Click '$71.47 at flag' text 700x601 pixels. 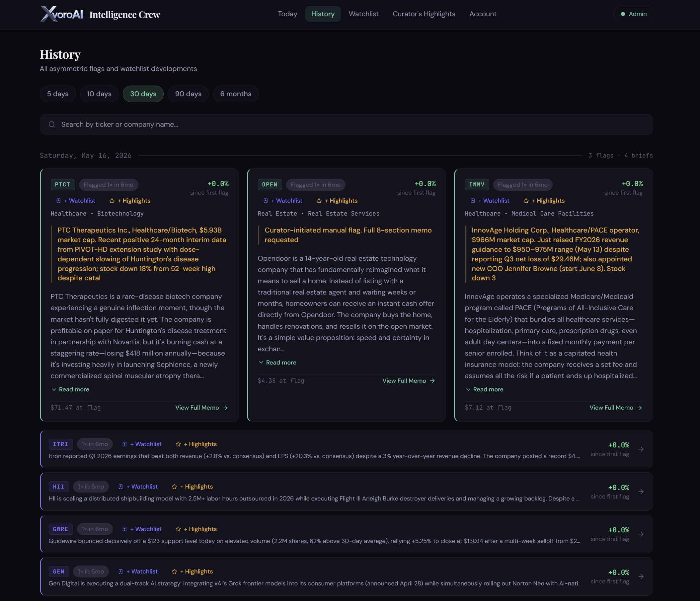coord(76,408)
